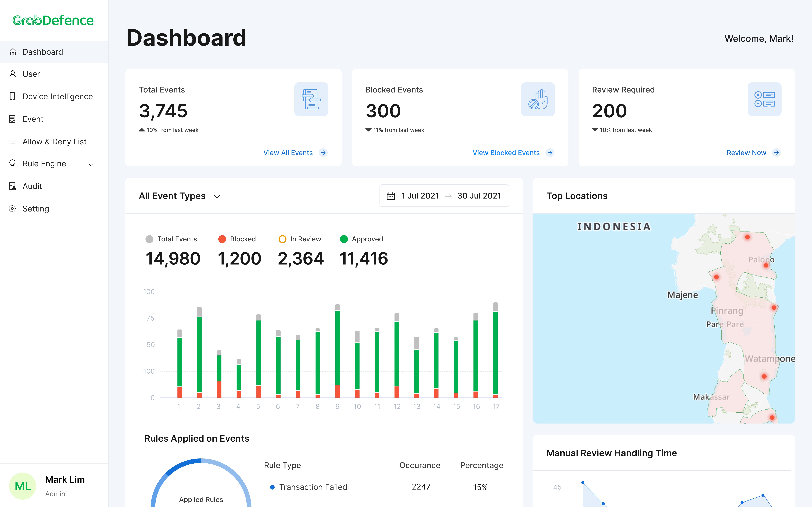Click the View Blocked Events link
Screen dimensions: 812x507
click(x=506, y=153)
